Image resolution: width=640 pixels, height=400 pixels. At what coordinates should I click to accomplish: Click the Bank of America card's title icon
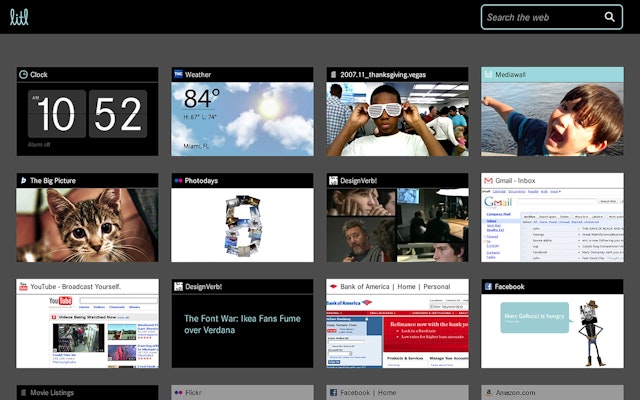point(333,287)
